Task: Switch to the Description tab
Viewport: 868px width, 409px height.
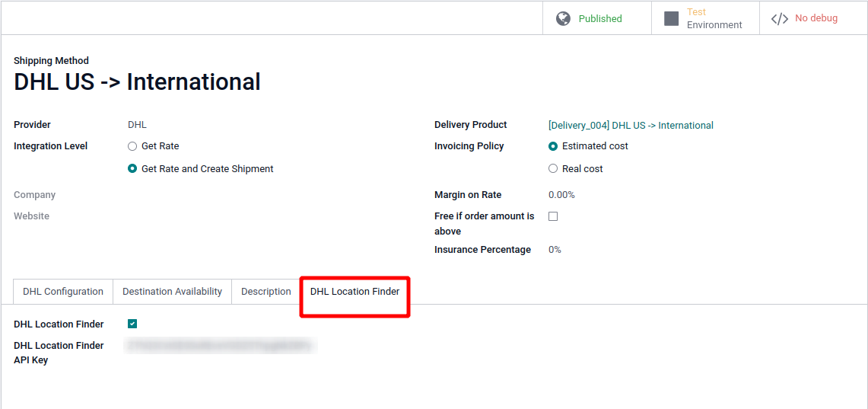Action: click(x=266, y=292)
